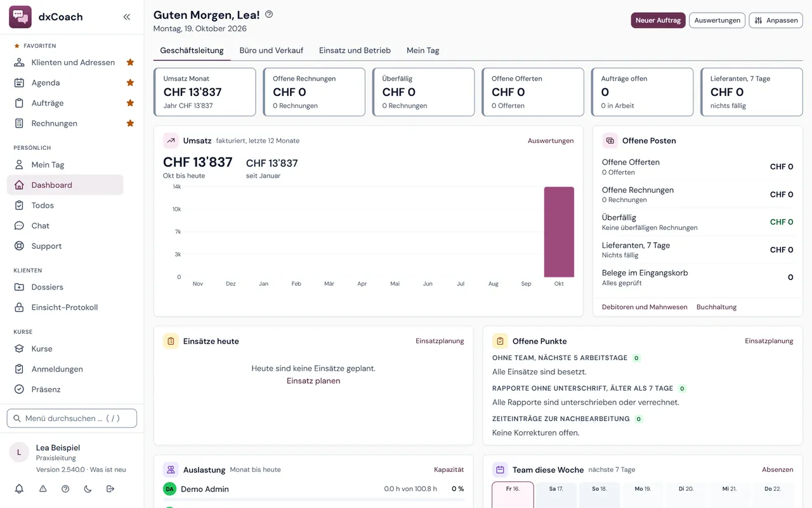Screen dimensions: 812x508
Task: Switch to dark mode with the moon icon
Action: click(88, 489)
